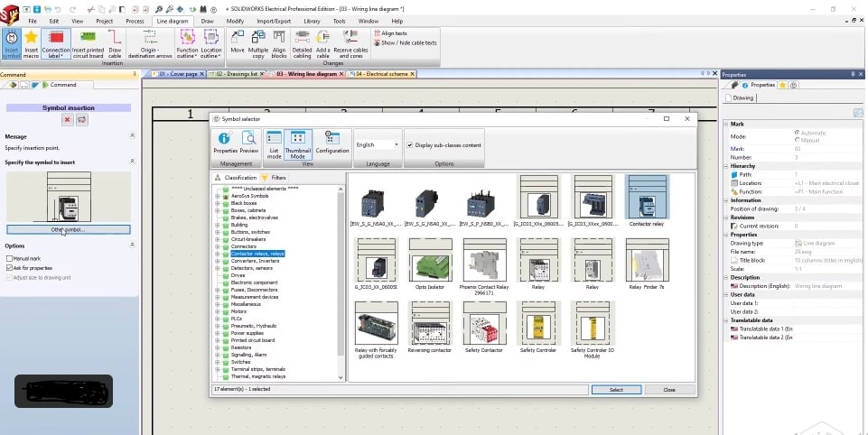Enable the Manual mark checkbox
This screenshot has width=868, height=435.
coord(9,259)
